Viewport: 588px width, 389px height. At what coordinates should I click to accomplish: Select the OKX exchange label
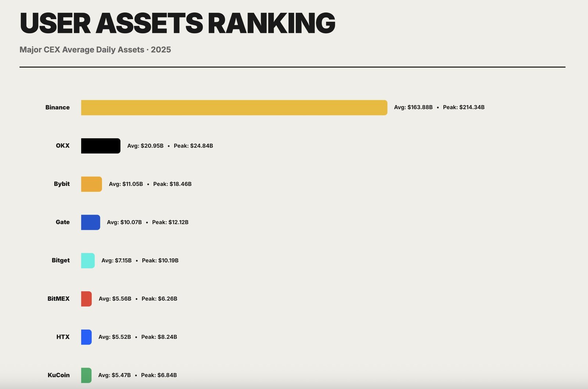(x=62, y=145)
